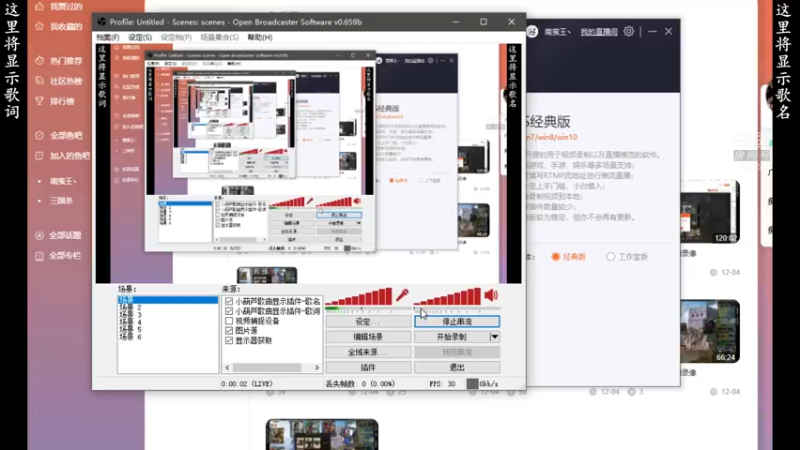The image size is (800, 450).
Task: Click the 开始录制 button
Action: (452, 337)
